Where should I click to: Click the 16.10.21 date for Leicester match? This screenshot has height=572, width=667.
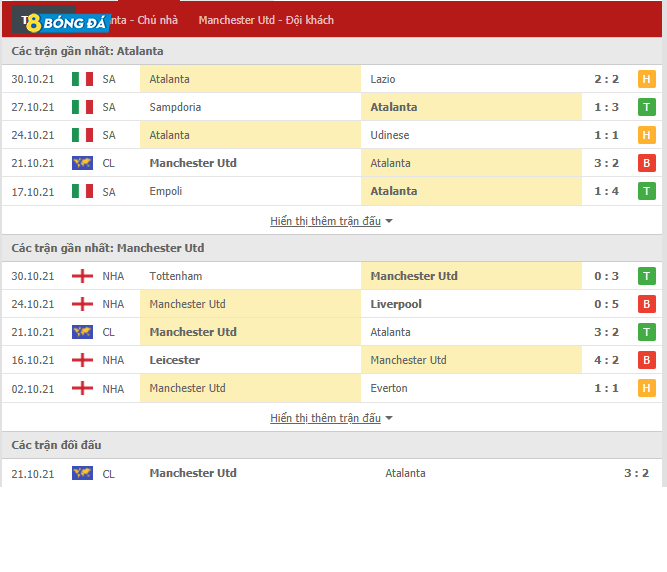(x=33, y=361)
